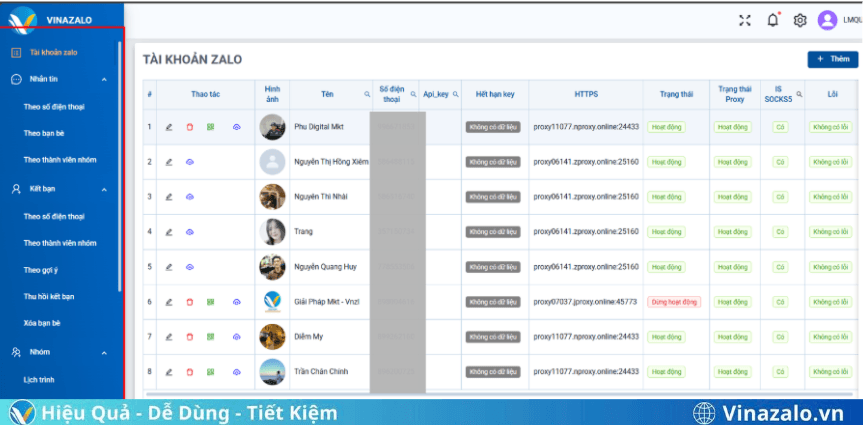Collapse the Nhắn tin sidebar section
The image size is (863, 425).
point(104,80)
